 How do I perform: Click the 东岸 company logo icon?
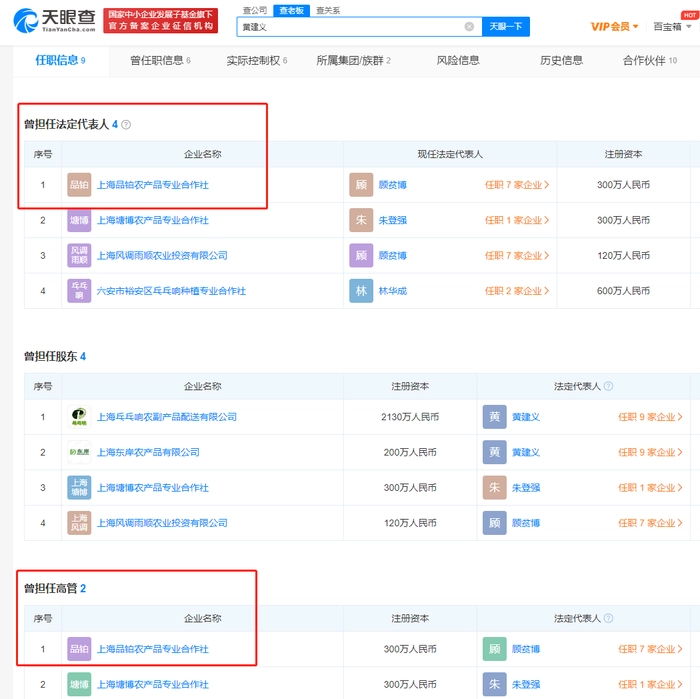[79, 452]
